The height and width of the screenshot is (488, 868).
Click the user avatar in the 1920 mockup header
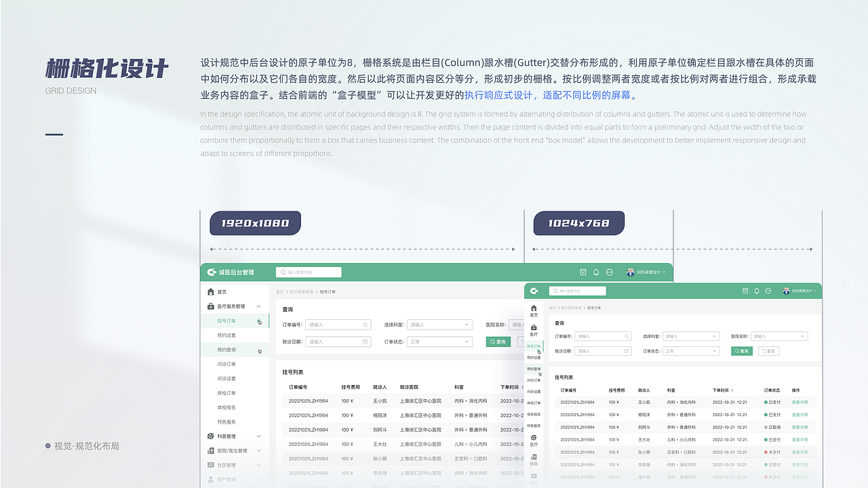pyautogui.click(x=631, y=272)
